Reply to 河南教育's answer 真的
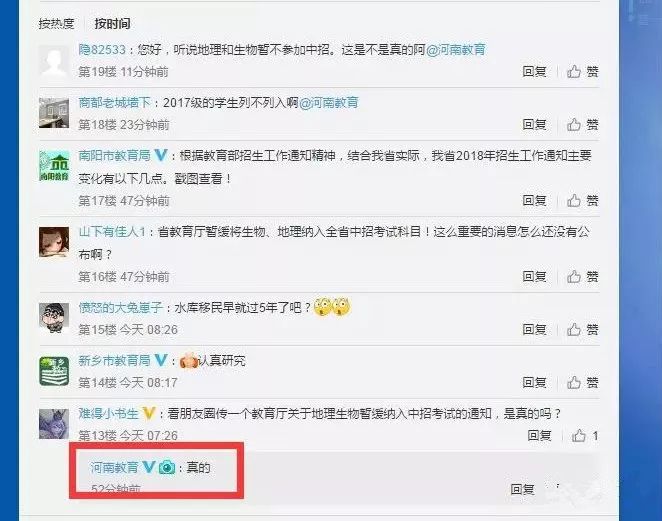Viewport: 662px width, 521px height. coord(522,489)
